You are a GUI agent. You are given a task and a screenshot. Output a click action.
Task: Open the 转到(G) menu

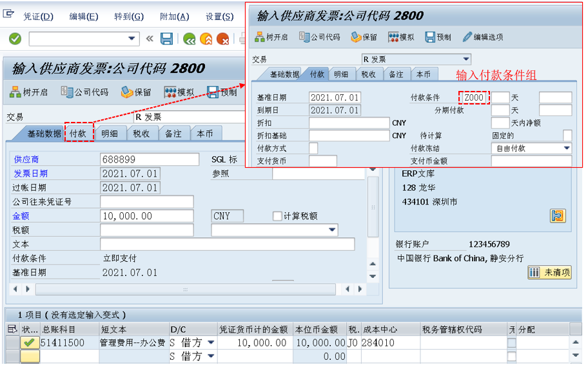pyautogui.click(x=129, y=17)
